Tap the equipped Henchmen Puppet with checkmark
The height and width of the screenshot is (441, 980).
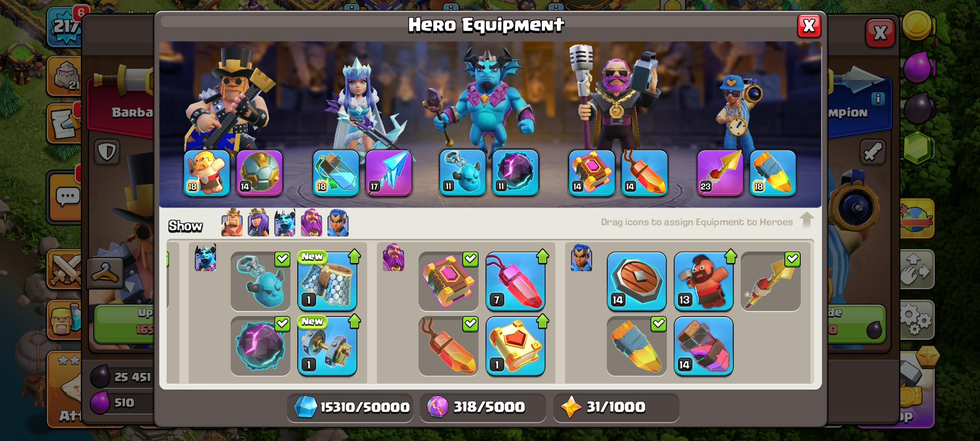point(261,281)
